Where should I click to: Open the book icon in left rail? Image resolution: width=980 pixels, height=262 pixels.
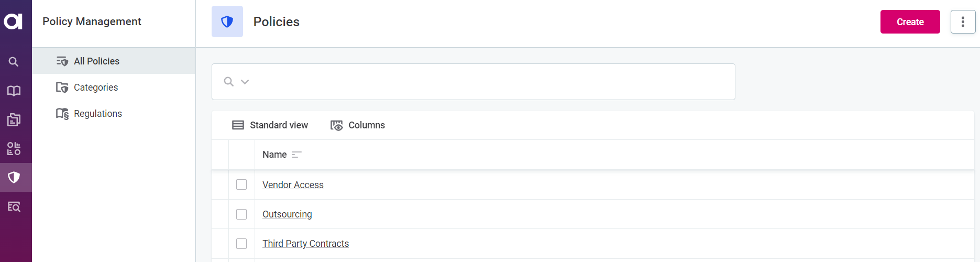(x=14, y=91)
